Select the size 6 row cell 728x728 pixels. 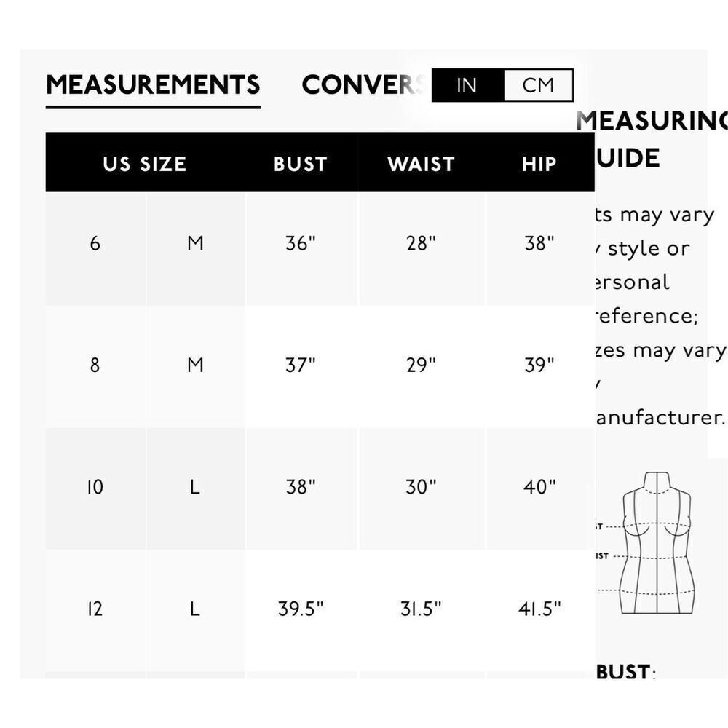(95, 243)
